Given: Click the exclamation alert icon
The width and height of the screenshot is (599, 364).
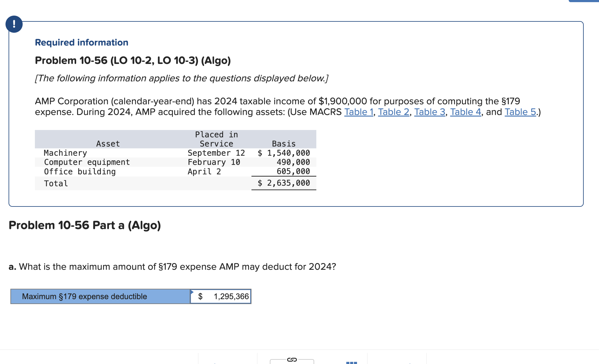Looking at the screenshot, I should [14, 24].
